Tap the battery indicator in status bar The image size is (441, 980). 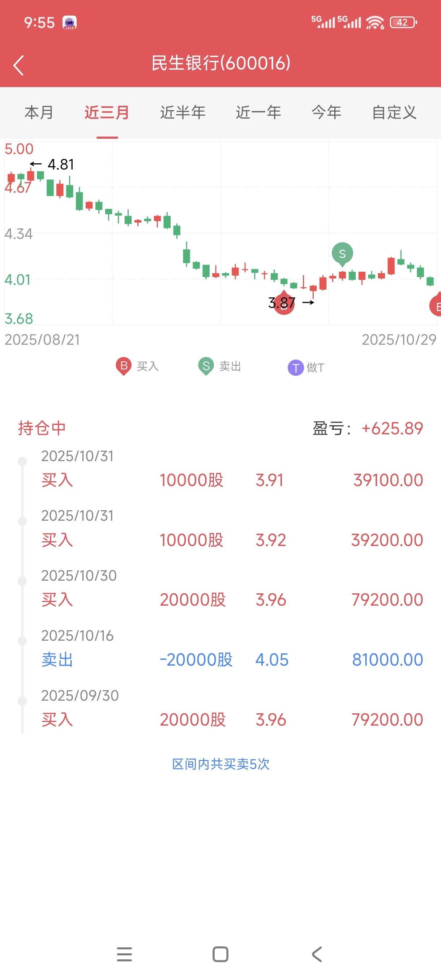pos(404,22)
